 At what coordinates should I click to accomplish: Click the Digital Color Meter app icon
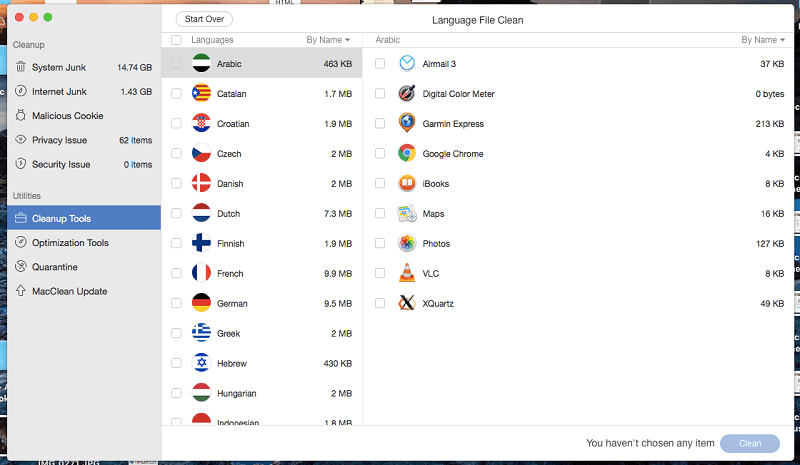[407, 93]
